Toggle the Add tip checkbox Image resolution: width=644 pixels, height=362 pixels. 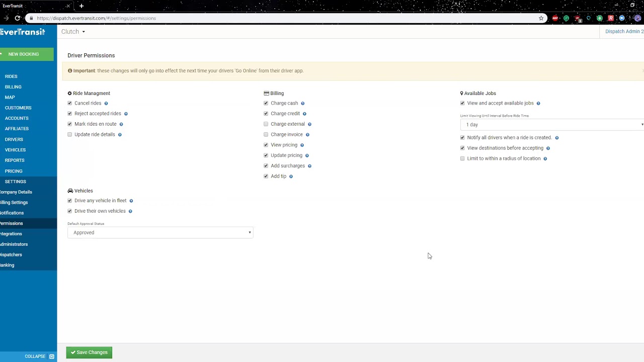[x=266, y=176]
